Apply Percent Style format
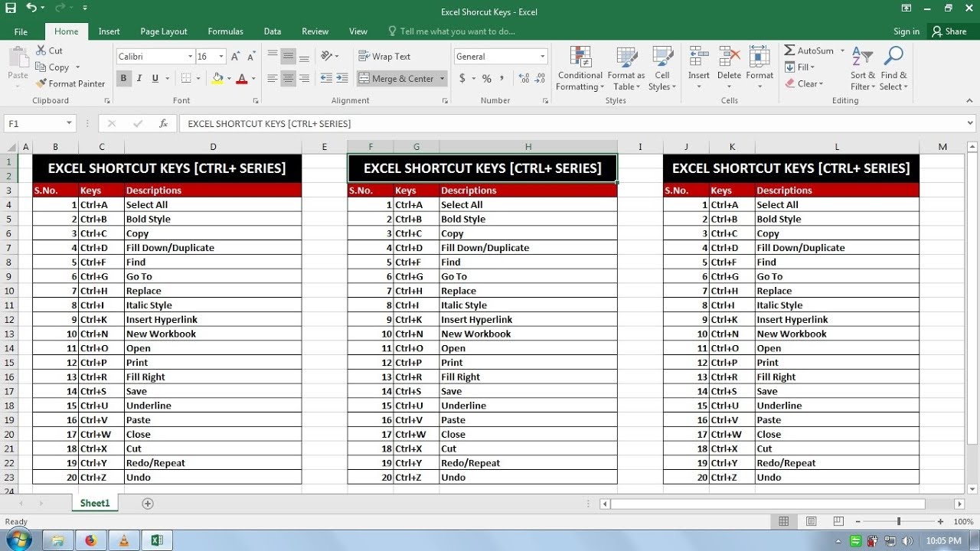The width and height of the screenshot is (980, 551). [x=487, y=78]
